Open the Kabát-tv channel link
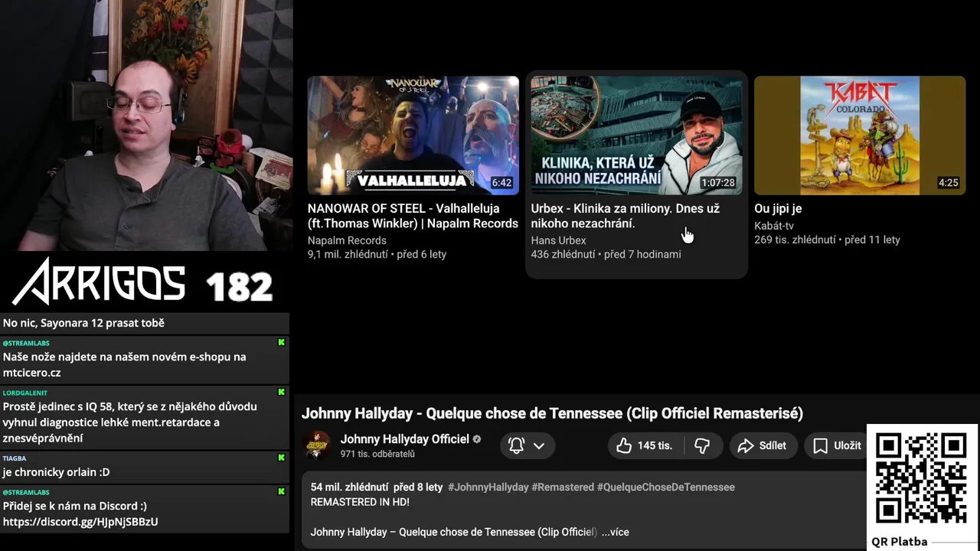The image size is (980, 551). coord(774,226)
